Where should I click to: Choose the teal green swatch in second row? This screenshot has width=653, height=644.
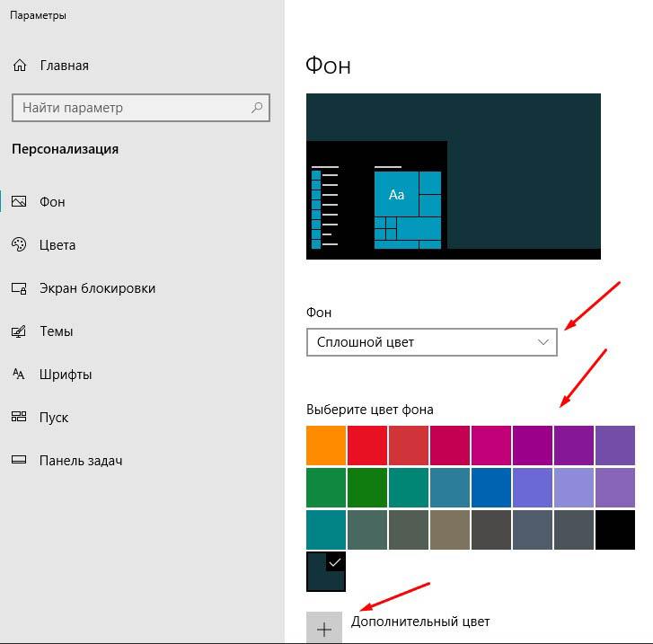click(x=408, y=488)
